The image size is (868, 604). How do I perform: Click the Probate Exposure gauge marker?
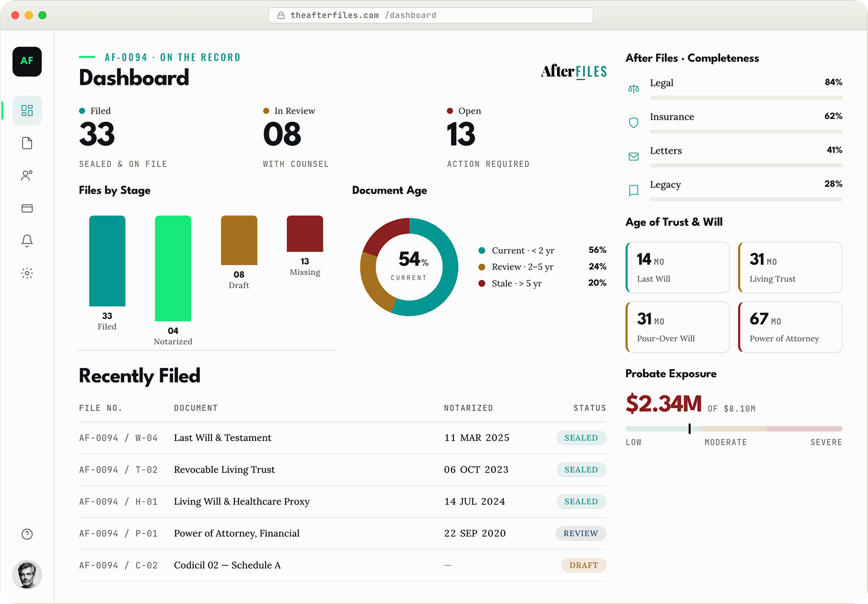click(x=690, y=429)
